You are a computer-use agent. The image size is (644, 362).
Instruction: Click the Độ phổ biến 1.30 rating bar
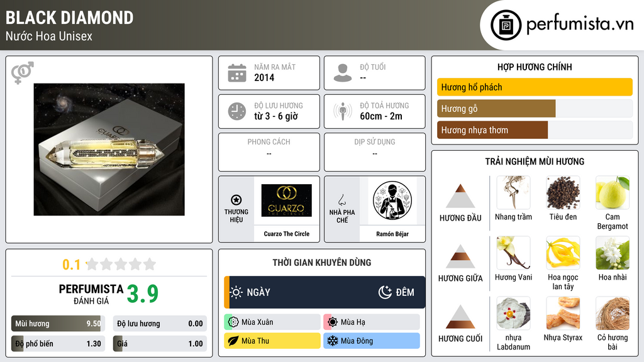pos(58,344)
